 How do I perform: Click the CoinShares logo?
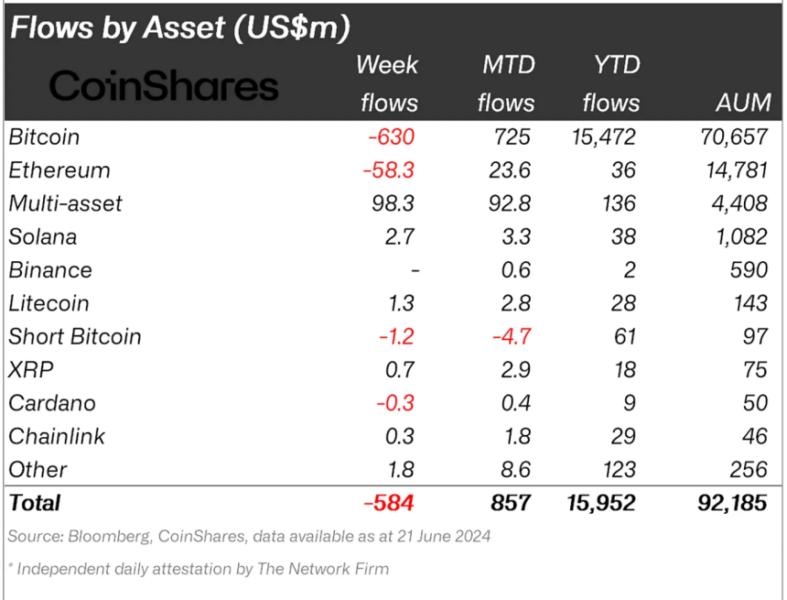pyautogui.click(x=165, y=86)
